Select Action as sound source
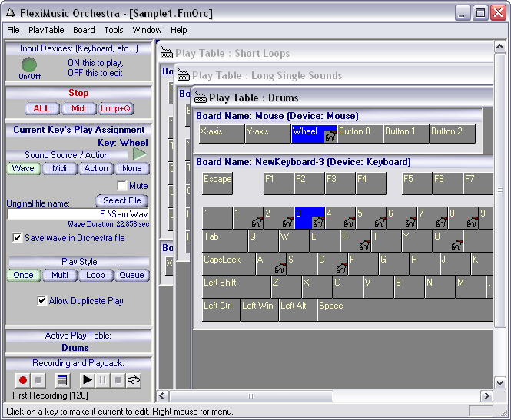This screenshot has height=420, width=511. coord(96,168)
